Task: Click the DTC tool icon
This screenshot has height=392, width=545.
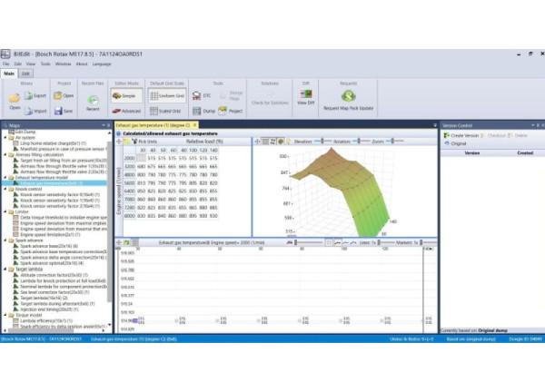Action: (202, 94)
